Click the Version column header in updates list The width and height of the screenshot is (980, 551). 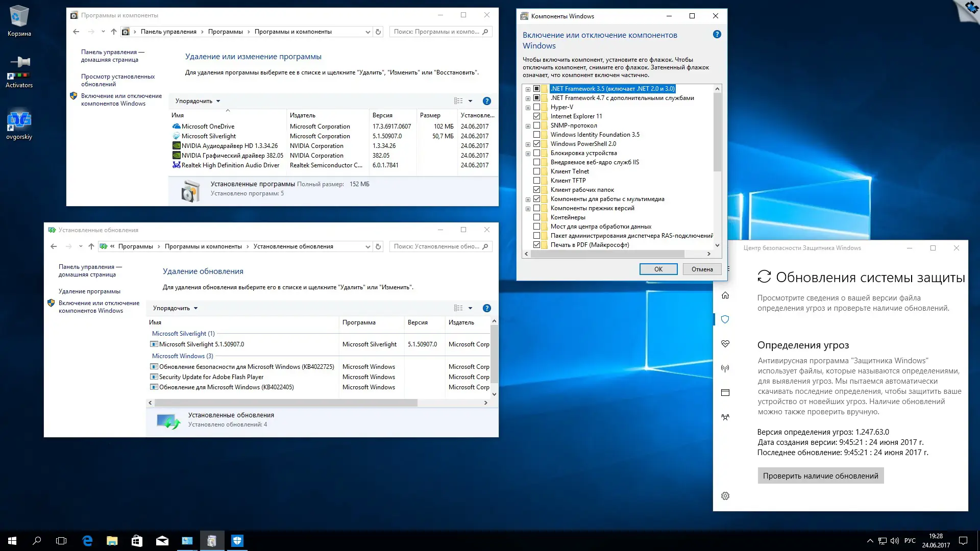pyautogui.click(x=418, y=322)
